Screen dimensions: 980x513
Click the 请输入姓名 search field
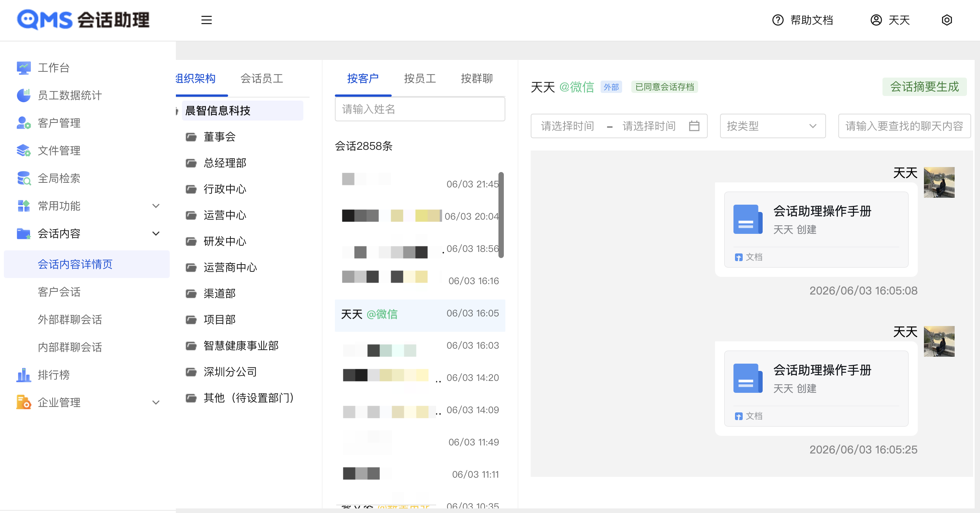(x=420, y=109)
